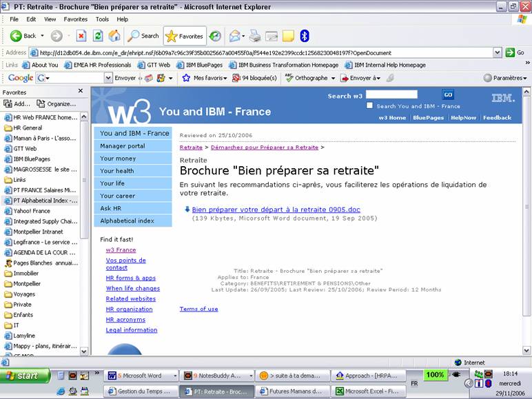
Task: Stop page loading with red X icon
Action: [81, 36]
